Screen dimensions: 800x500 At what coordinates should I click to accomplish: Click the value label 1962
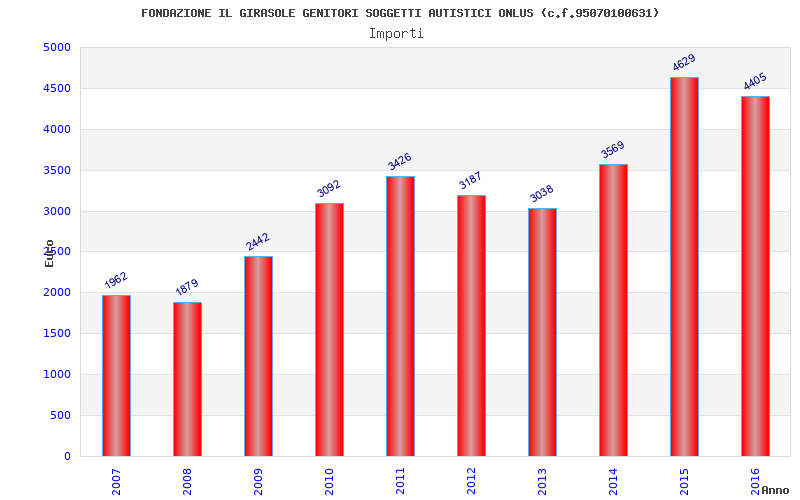coord(116,280)
